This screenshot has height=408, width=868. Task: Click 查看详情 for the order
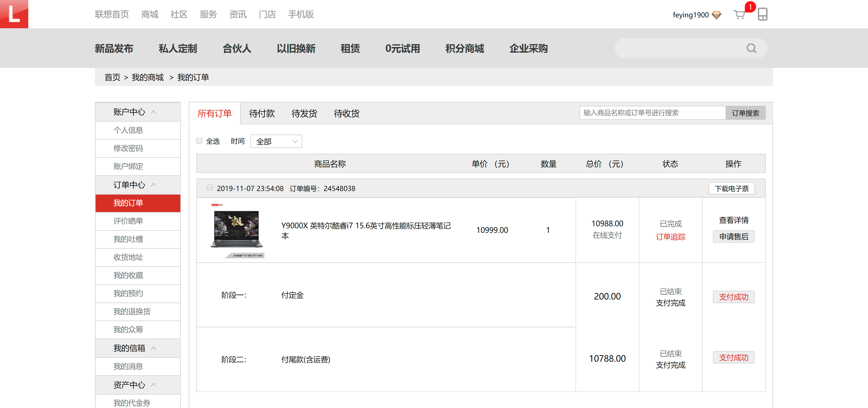tap(734, 220)
